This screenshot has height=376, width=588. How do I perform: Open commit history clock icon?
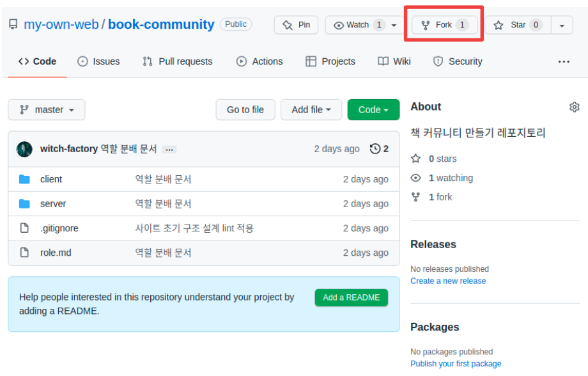point(375,149)
